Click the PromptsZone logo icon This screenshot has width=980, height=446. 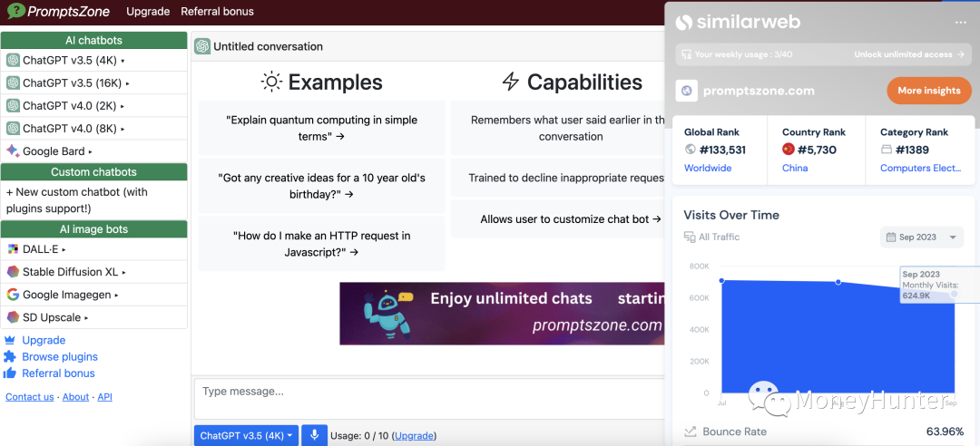(x=15, y=12)
